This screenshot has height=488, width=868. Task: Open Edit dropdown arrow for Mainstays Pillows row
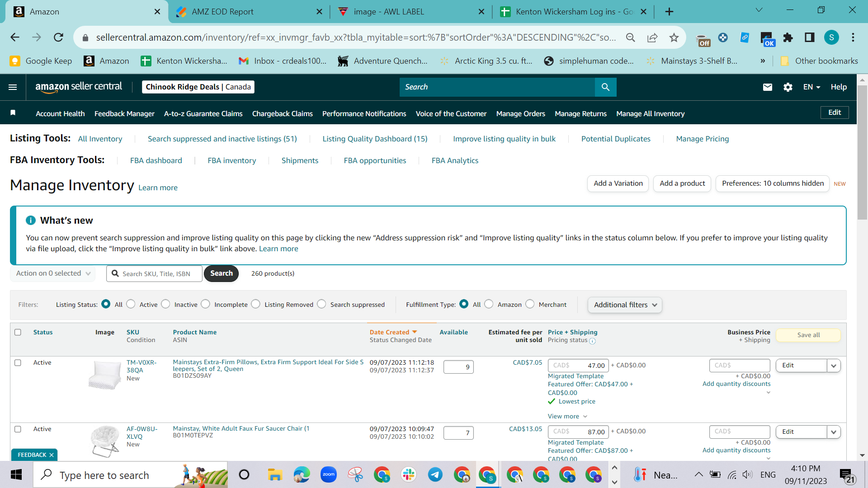pyautogui.click(x=834, y=366)
